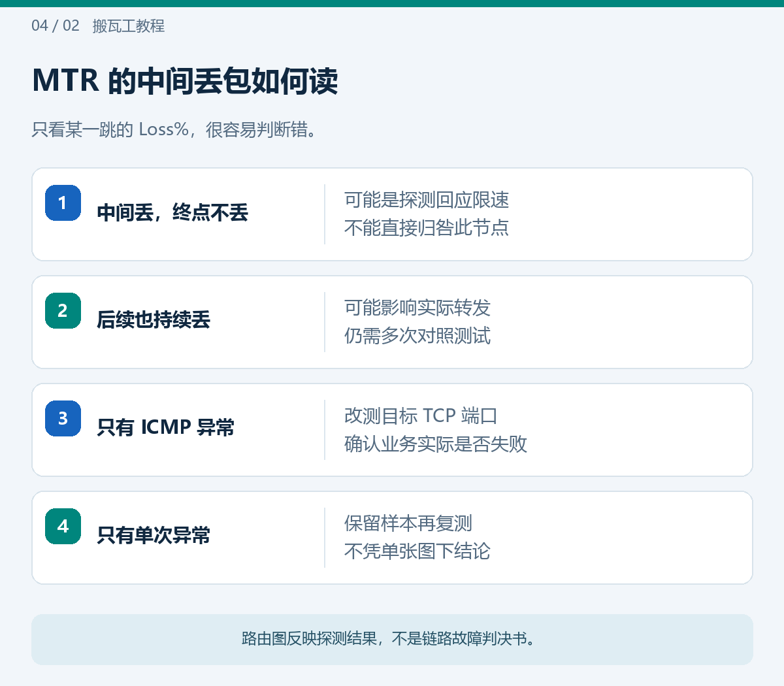
Task: Click the blue number 1 badge
Action: [63, 203]
